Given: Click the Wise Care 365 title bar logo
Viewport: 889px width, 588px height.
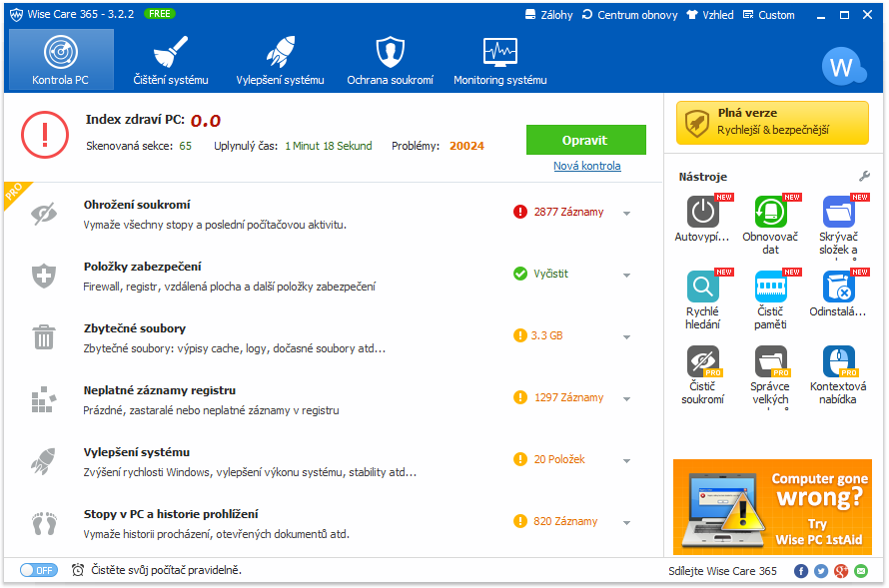Looking at the screenshot, I should click(16, 15).
